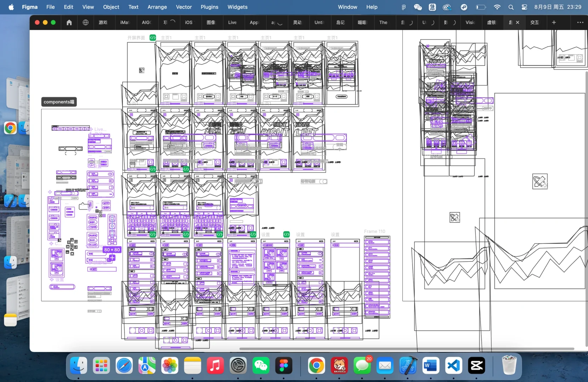Open the tab bar overflow menu

[580, 22]
